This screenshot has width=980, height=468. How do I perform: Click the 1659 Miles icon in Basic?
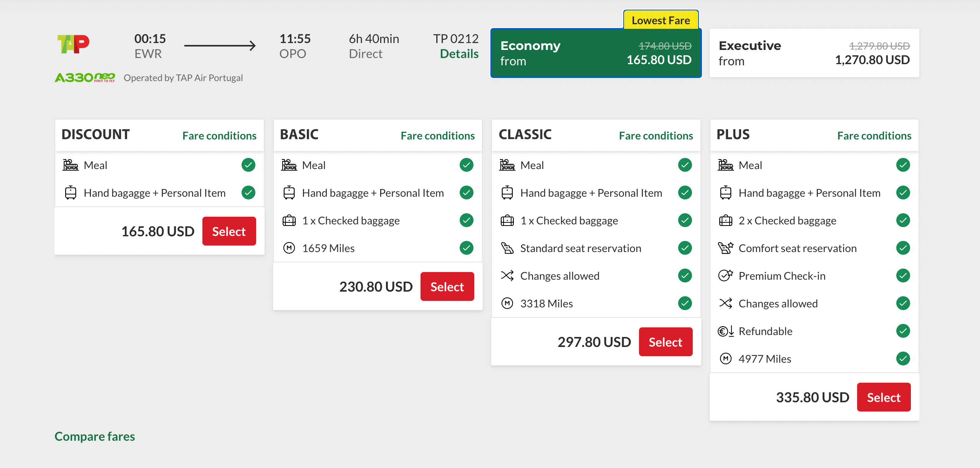pos(289,248)
